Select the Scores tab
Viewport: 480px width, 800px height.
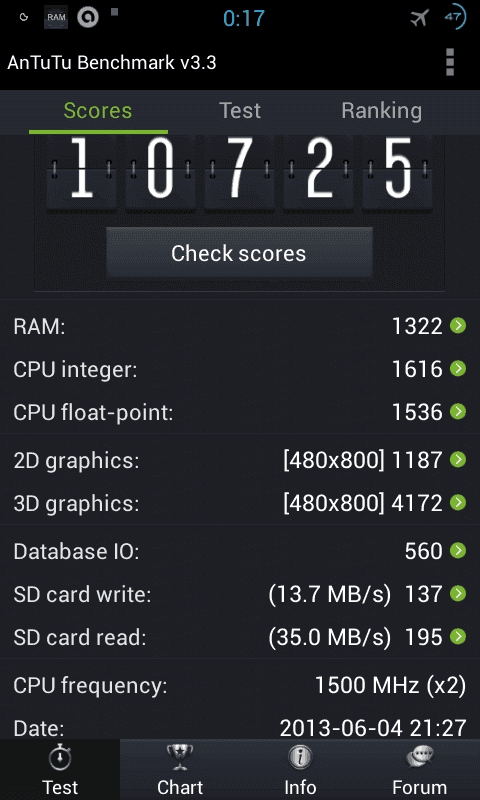coord(98,111)
